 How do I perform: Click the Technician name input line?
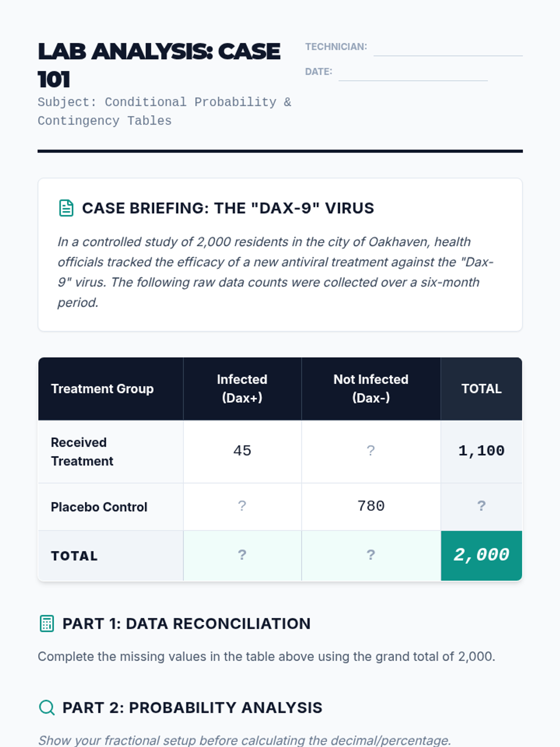448,48
